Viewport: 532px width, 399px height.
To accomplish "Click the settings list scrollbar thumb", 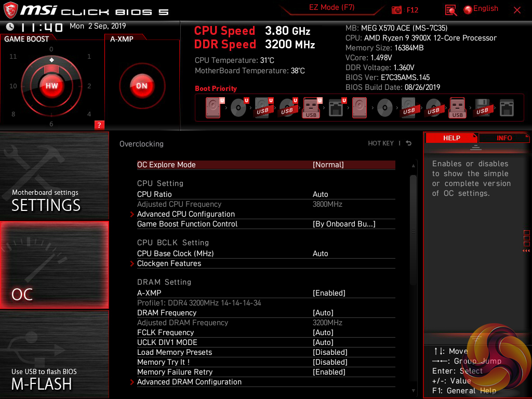I will click(413, 230).
